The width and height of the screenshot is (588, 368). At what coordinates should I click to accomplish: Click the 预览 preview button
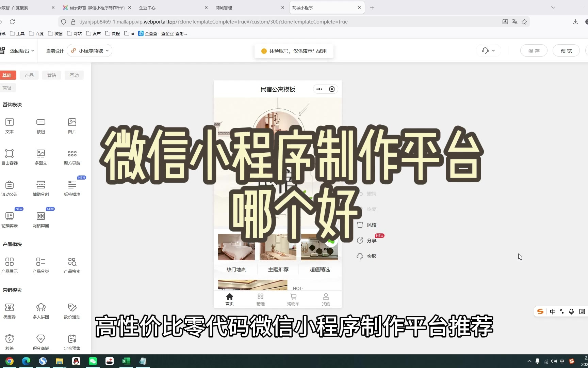pos(566,51)
